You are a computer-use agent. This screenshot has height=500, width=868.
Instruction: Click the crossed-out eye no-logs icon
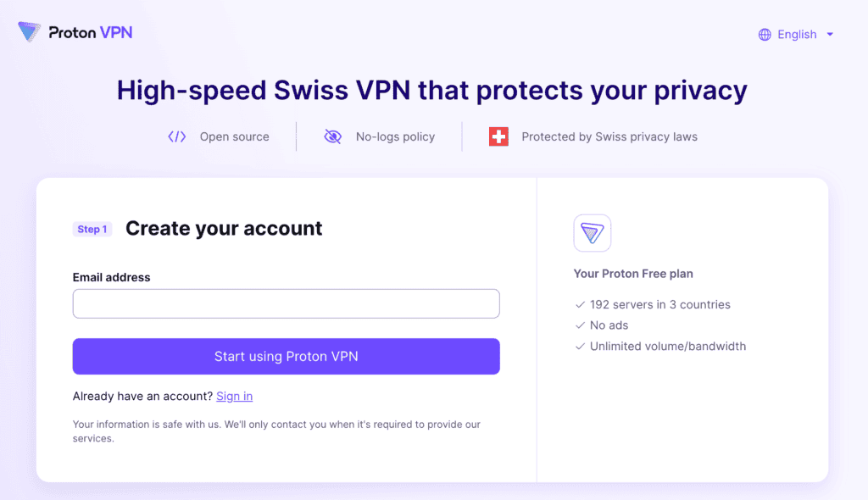pos(332,136)
